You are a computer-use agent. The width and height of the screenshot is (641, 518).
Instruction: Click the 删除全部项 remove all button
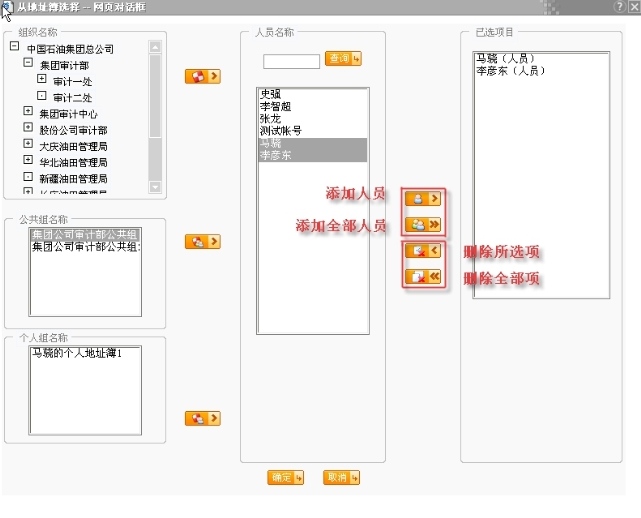click(x=422, y=277)
